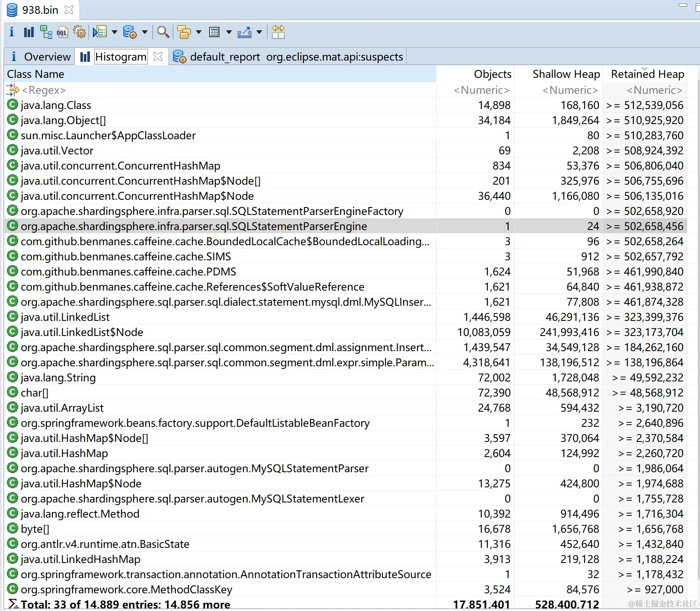
Task: Click the Objects Numeric filter field
Action: pos(475,90)
